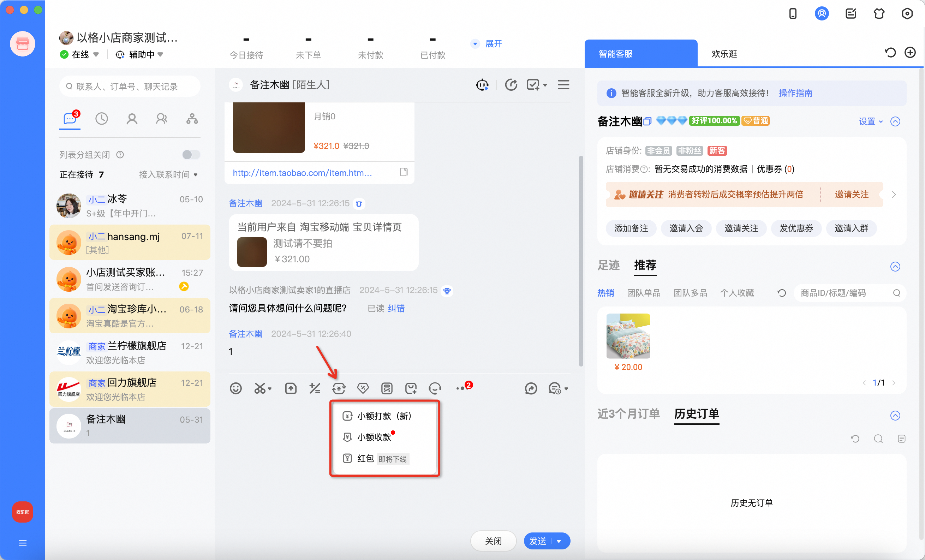The height and width of the screenshot is (560, 925).
Task: Click the 纠错 link
Action: pos(396,309)
